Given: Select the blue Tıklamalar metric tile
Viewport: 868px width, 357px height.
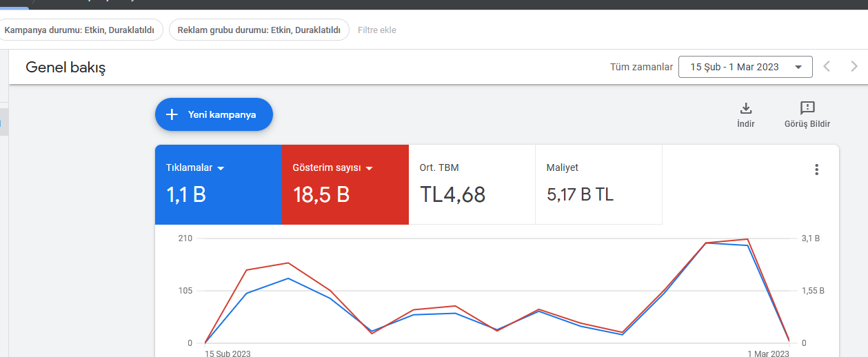Looking at the screenshot, I should point(219,185).
